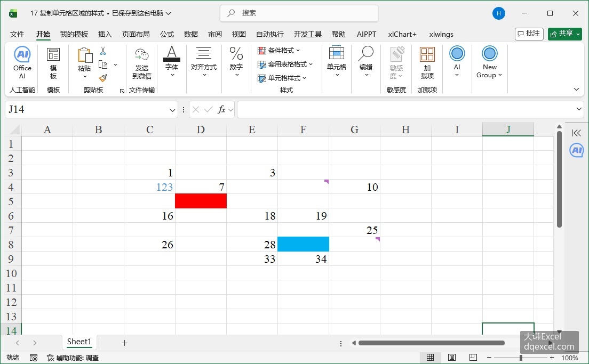
Task: Click the cancel X in formula bar
Action: [x=196, y=110]
